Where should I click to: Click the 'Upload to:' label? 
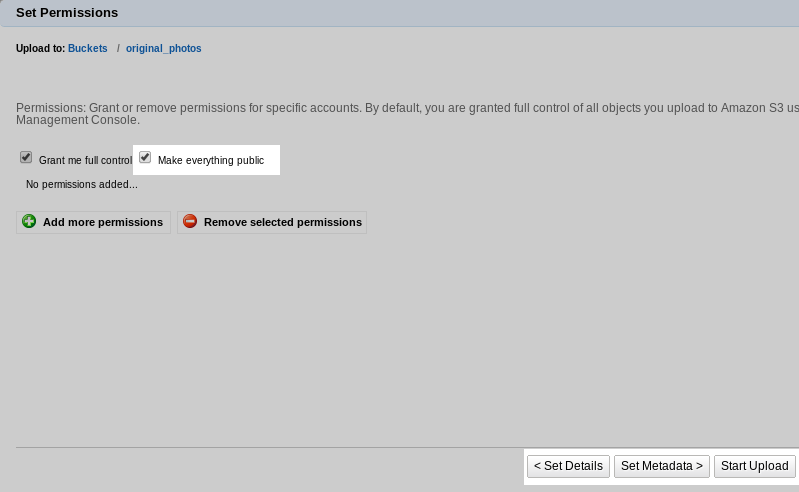point(40,48)
